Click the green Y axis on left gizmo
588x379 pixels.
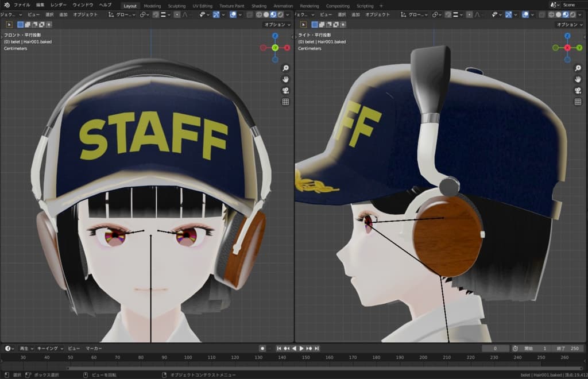click(x=275, y=48)
